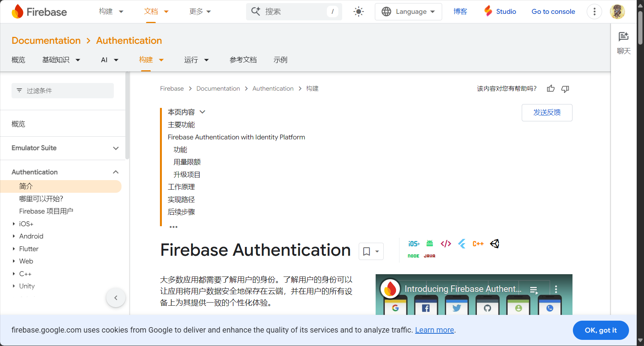
Task: Expand the iOS+ tree item
Action: point(14,224)
